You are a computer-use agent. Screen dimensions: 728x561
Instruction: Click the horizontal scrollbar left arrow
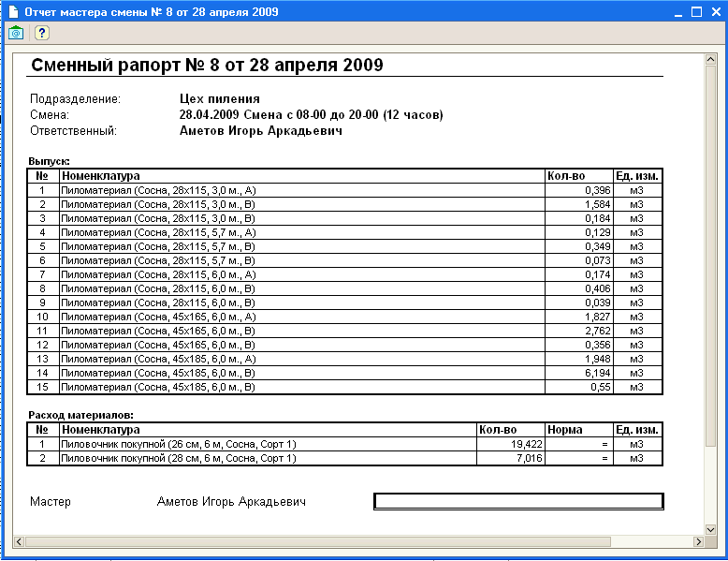[19, 541]
